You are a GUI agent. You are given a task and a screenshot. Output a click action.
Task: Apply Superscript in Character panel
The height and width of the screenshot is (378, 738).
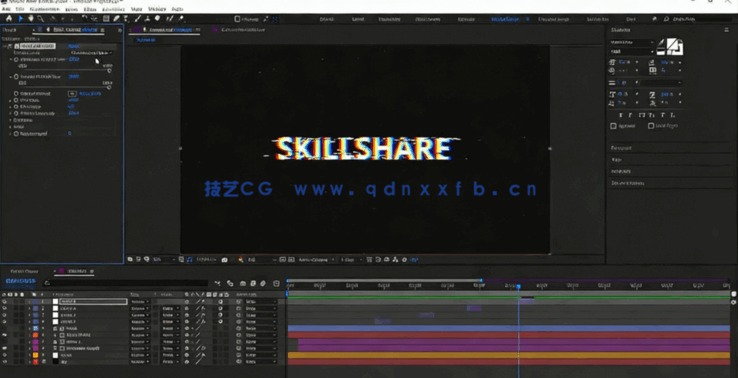point(663,115)
